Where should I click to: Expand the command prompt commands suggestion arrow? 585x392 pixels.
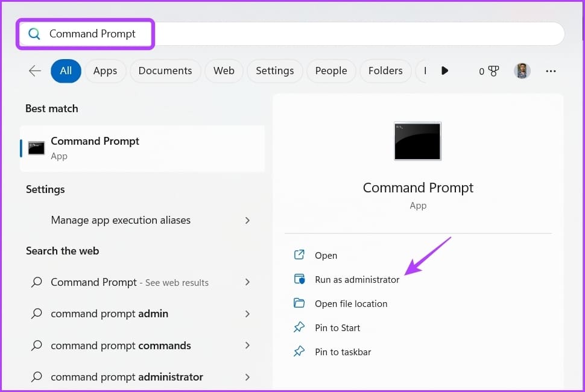pyautogui.click(x=247, y=346)
